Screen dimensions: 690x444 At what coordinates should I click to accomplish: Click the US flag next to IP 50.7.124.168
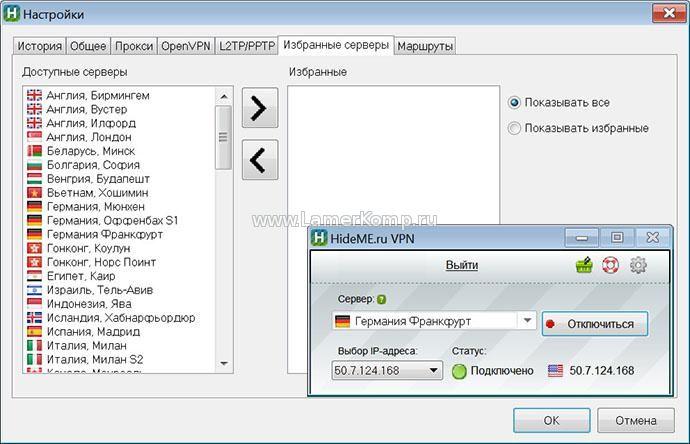pos(555,371)
